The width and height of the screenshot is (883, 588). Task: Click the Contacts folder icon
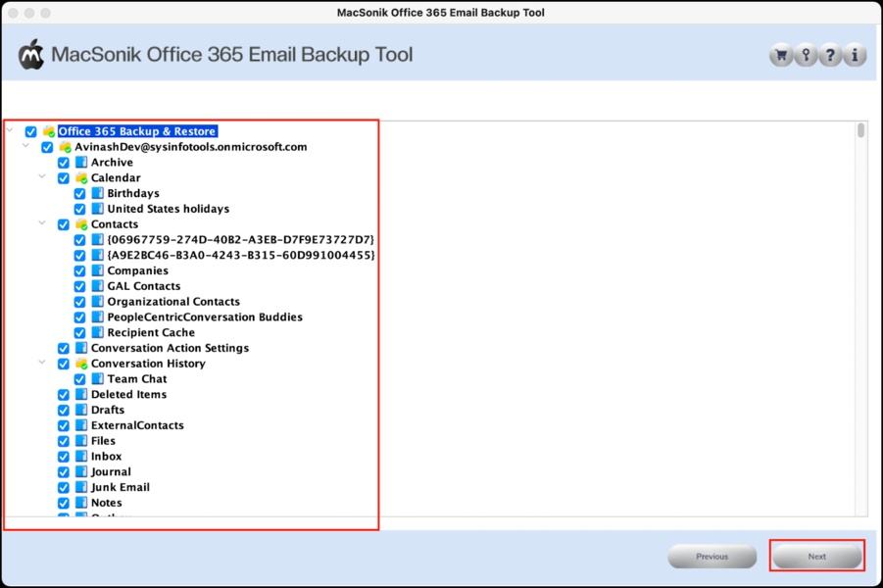tap(81, 224)
